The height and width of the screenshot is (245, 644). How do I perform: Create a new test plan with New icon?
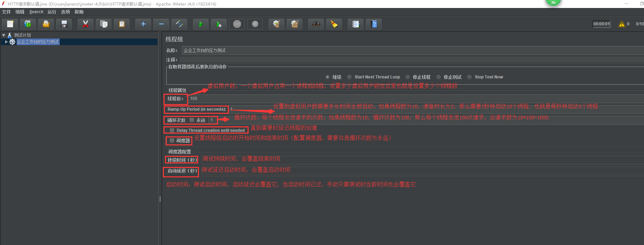pos(10,24)
